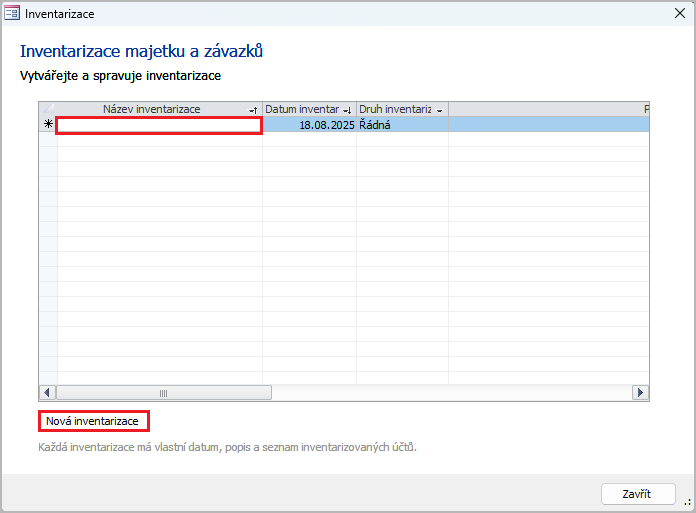Screen dimensions: 696x513
Task: Open the Název inventarizace column filter arrow
Action: [x=252, y=110]
